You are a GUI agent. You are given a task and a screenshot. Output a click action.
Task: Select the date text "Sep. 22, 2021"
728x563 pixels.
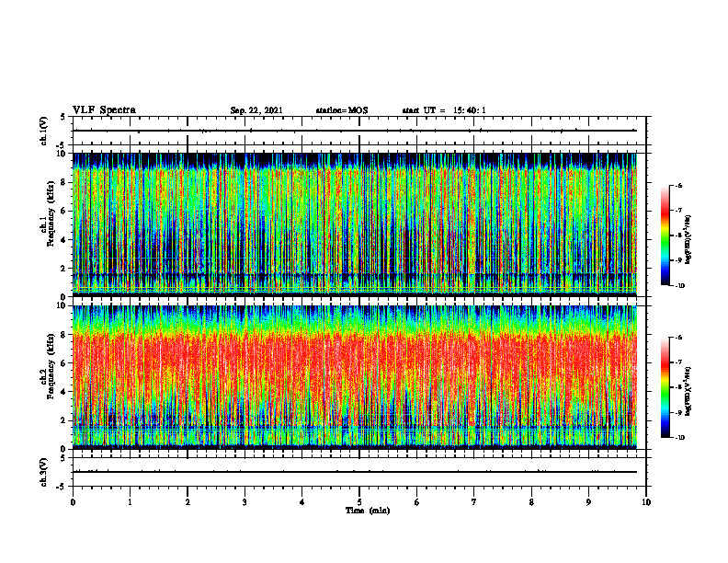tap(256, 110)
